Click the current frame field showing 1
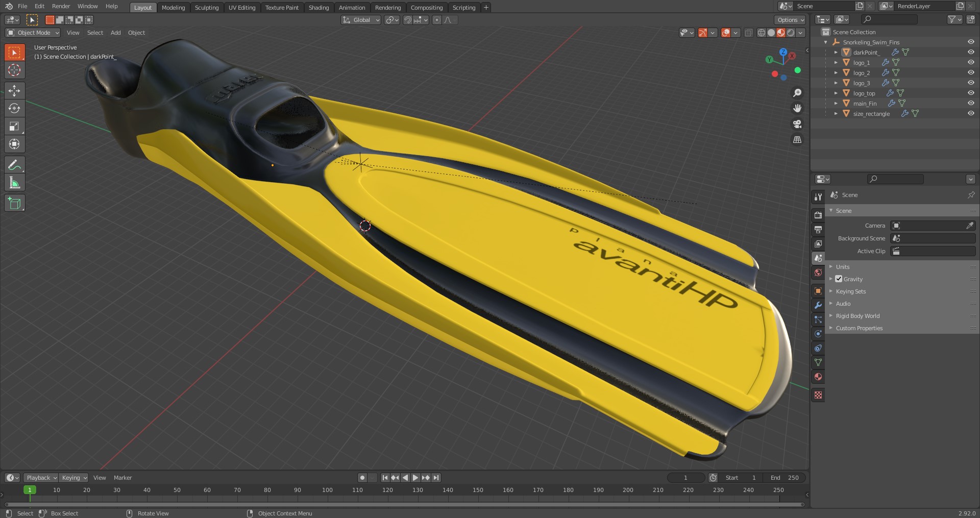Viewport: 980px width, 518px height. click(686, 478)
